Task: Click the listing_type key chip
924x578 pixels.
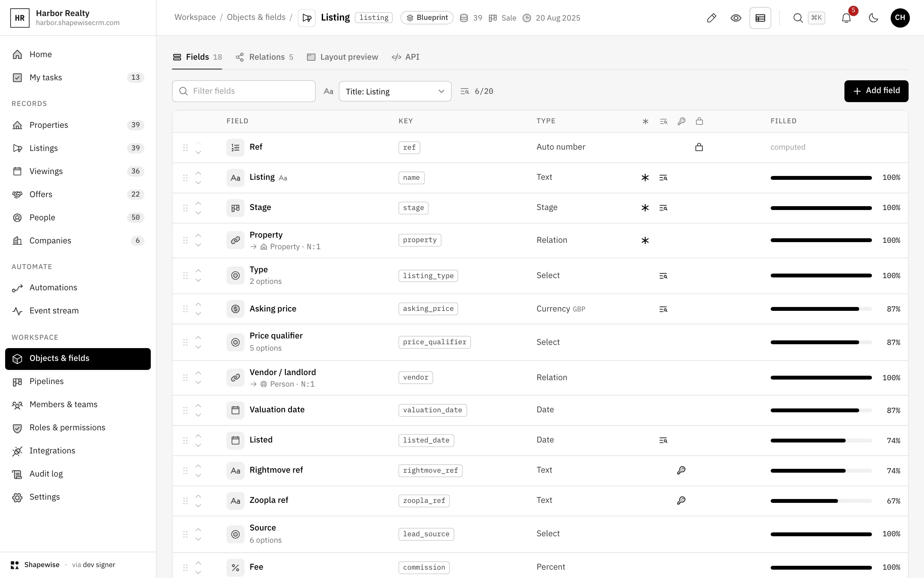Action: point(428,276)
